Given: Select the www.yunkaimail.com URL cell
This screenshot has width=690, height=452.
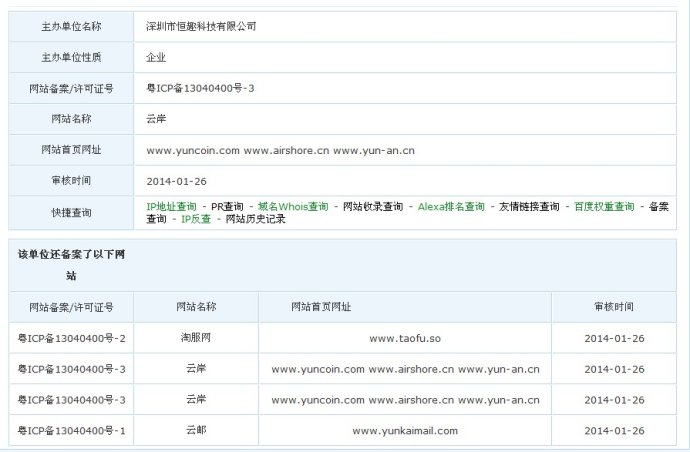Looking at the screenshot, I should tap(405, 430).
